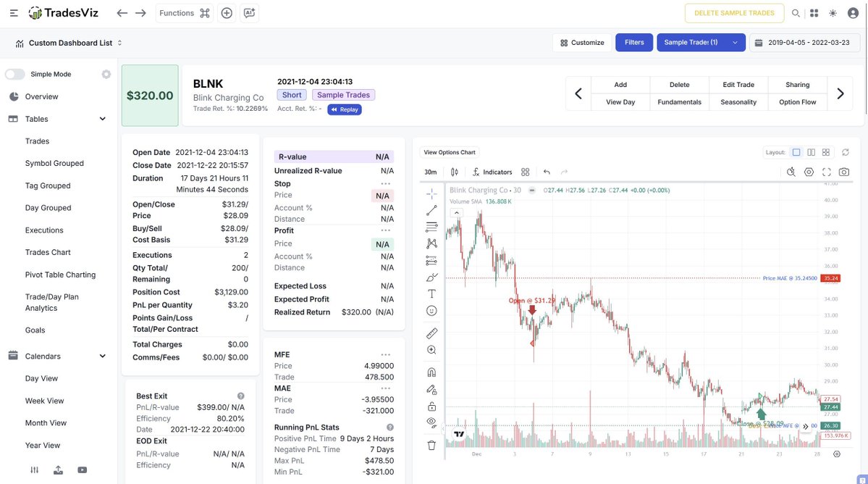Open Pivot Table Charting
868x484 pixels.
(x=60, y=275)
